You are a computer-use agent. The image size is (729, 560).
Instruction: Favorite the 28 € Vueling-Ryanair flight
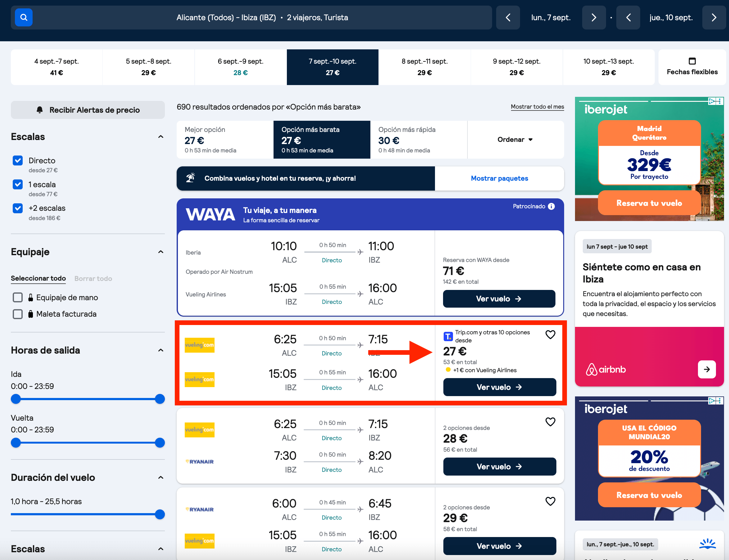(550, 422)
